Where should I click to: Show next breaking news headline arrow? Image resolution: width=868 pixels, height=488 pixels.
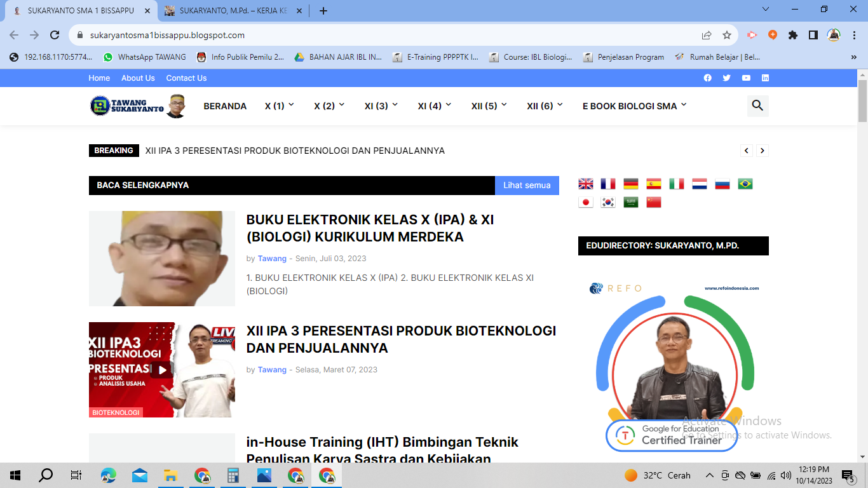click(x=763, y=151)
